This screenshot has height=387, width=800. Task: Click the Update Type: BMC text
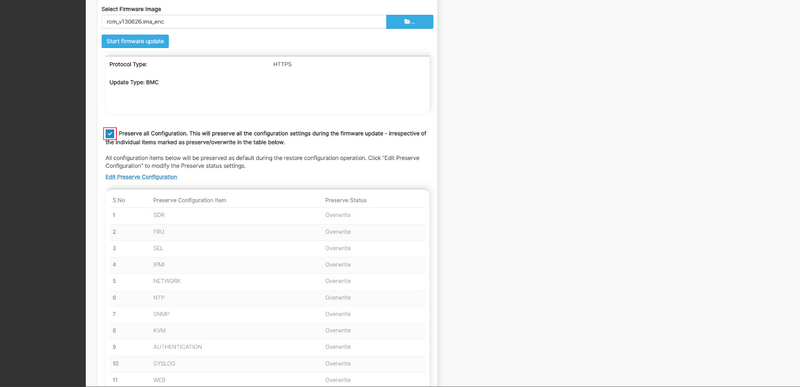[x=134, y=82]
